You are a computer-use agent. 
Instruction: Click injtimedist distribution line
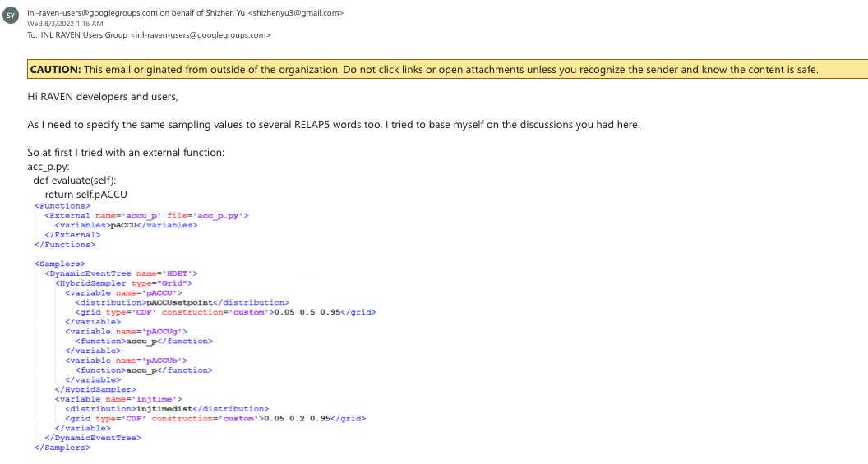coord(167,409)
